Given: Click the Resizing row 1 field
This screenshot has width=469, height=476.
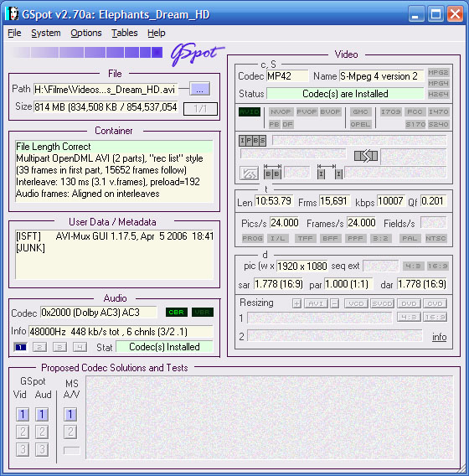Looking at the screenshot, I should tap(319, 318).
